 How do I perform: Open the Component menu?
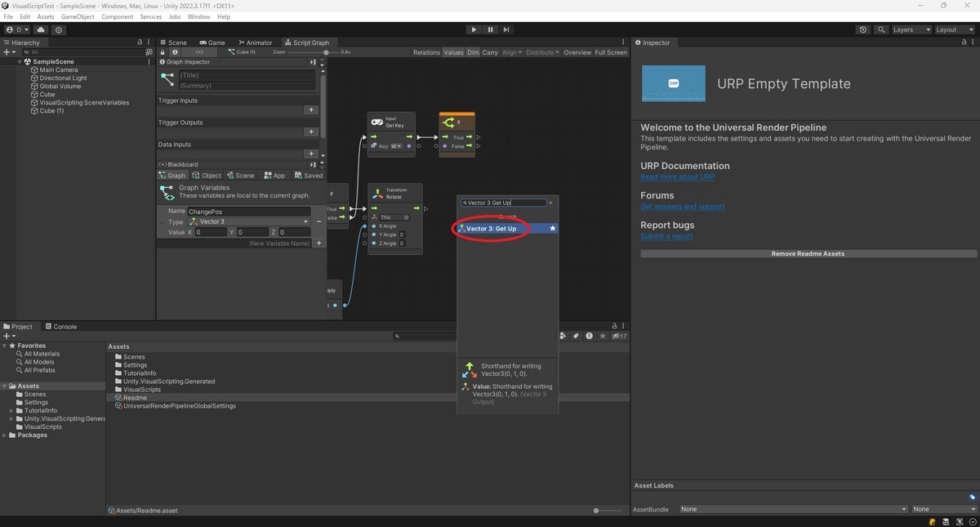tap(117, 16)
